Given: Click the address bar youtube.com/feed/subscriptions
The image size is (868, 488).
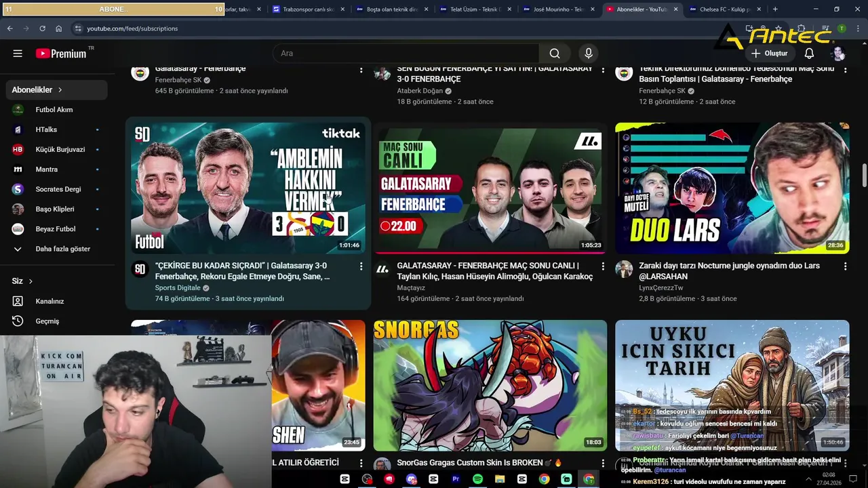Looking at the screenshot, I should click(132, 28).
